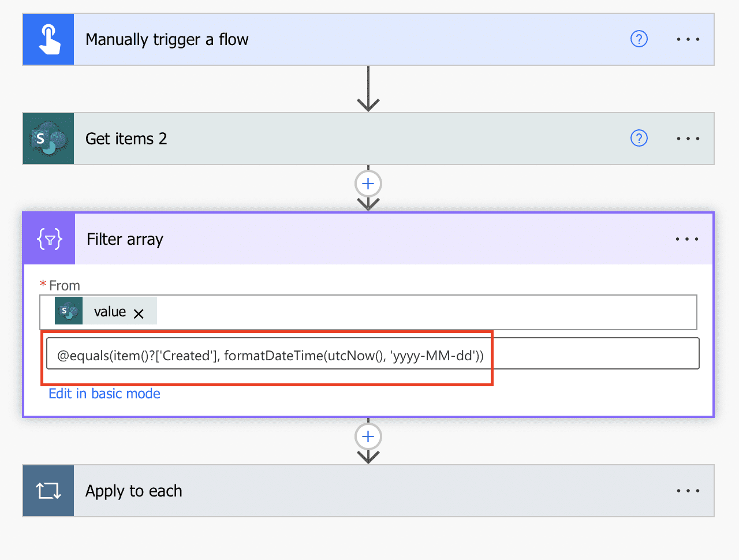Open the Manually trigger a flow ellipsis menu
This screenshot has height=560, width=739.
coord(688,39)
